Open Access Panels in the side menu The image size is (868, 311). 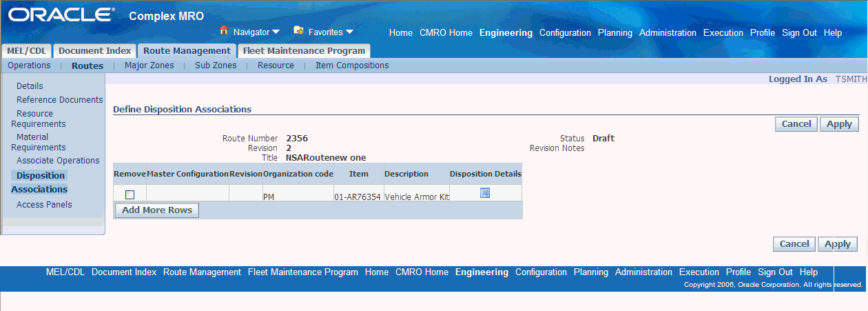click(44, 205)
